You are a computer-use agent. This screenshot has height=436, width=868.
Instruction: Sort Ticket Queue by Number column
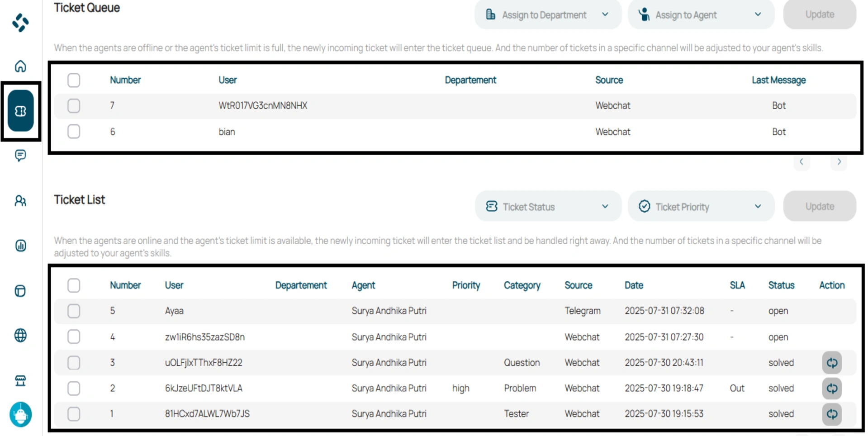125,80
